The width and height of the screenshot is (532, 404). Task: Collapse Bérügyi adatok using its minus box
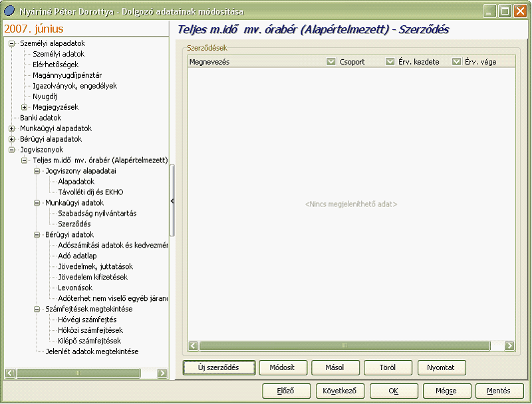point(37,235)
